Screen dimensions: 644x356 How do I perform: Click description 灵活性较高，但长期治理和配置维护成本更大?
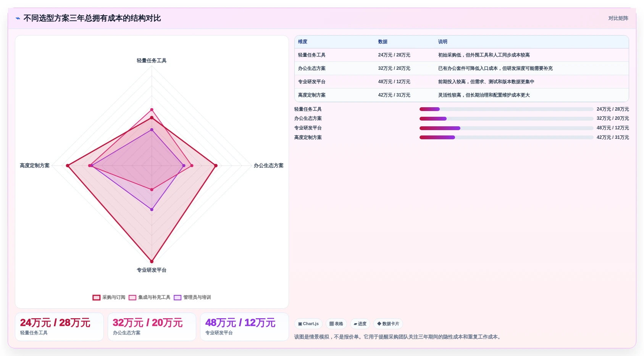tap(484, 95)
